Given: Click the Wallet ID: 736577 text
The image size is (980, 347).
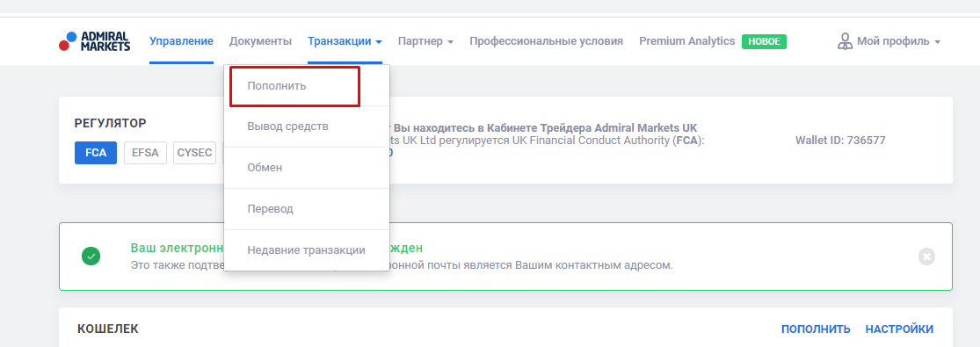Looking at the screenshot, I should click(840, 140).
